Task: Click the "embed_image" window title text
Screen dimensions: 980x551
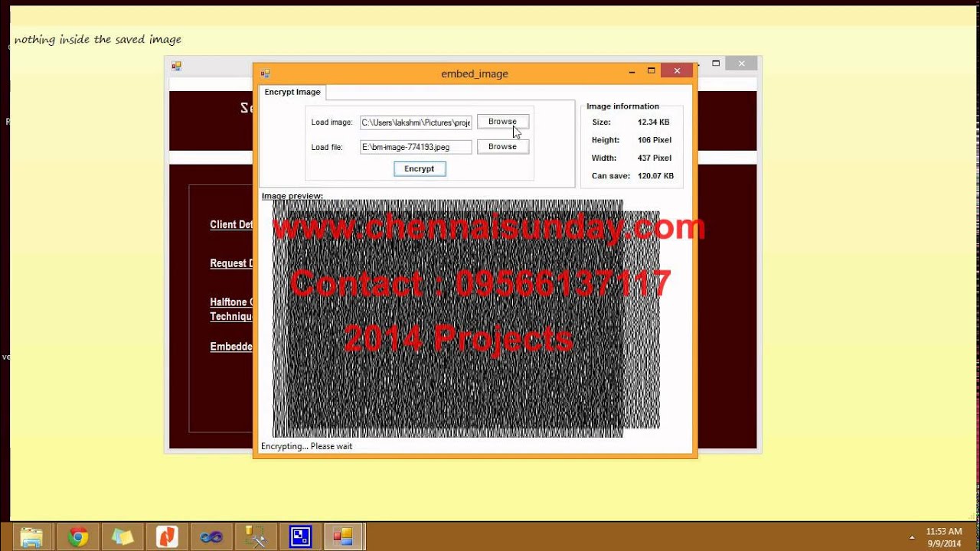Action: (475, 73)
